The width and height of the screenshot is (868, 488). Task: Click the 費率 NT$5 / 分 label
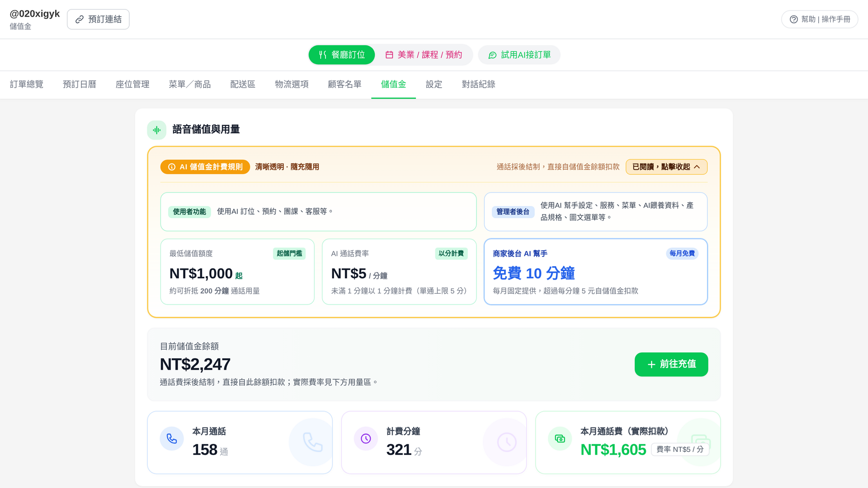[680, 450]
